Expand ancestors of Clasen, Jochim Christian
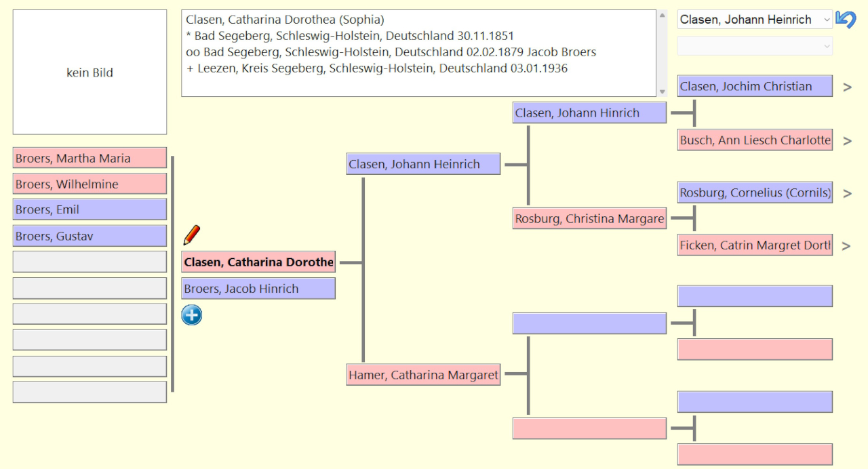This screenshot has width=868, height=469. 847,87
